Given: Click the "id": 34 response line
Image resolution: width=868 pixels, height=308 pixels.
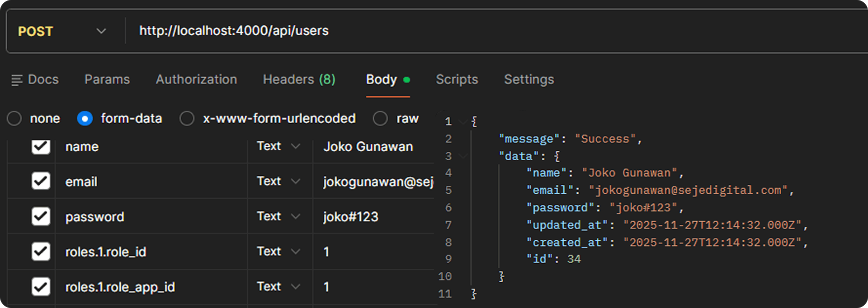Looking at the screenshot, I should [x=553, y=259].
